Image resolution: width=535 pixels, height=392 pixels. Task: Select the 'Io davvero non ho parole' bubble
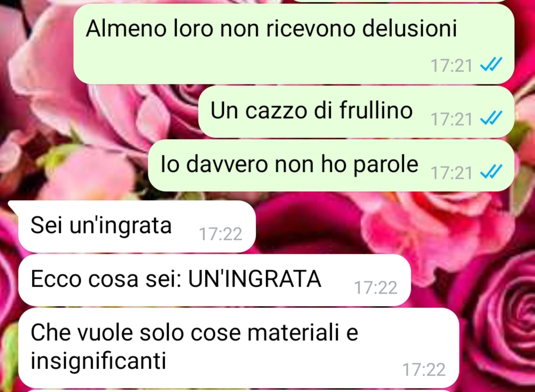(331, 165)
